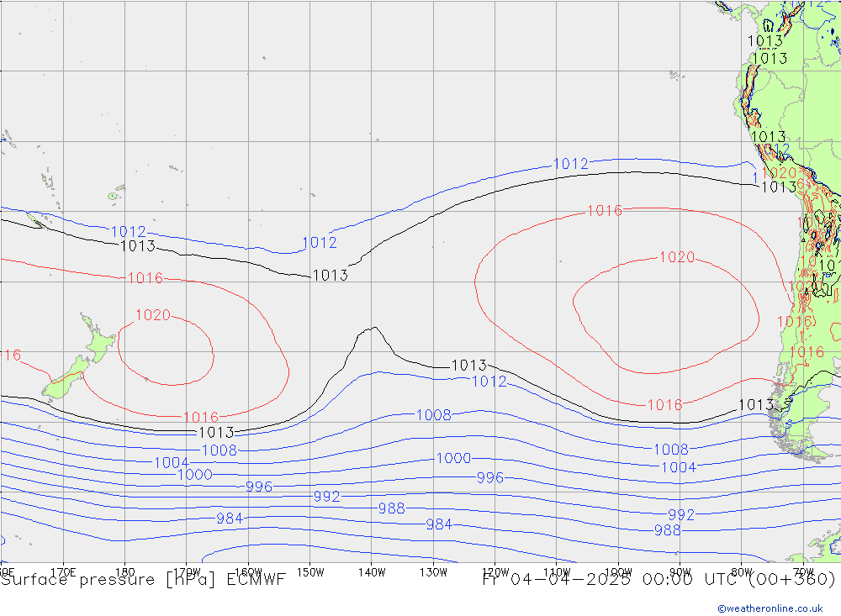841x616 pixels.
Task: Click the 1016 label beneath the New Zealand high
Action: tap(201, 417)
